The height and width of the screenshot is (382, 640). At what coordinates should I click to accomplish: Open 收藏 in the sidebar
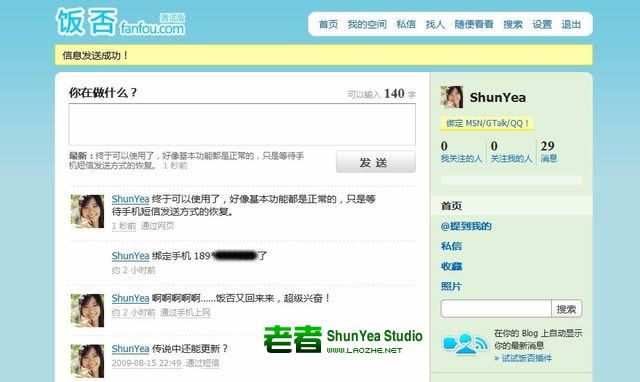451,266
